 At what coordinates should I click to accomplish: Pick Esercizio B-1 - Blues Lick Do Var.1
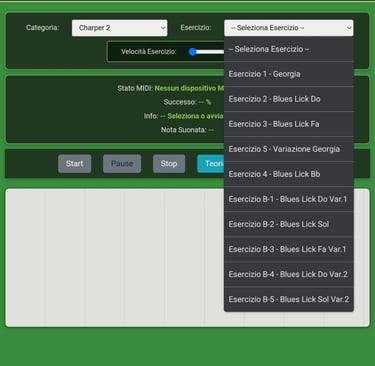point(289,199)
